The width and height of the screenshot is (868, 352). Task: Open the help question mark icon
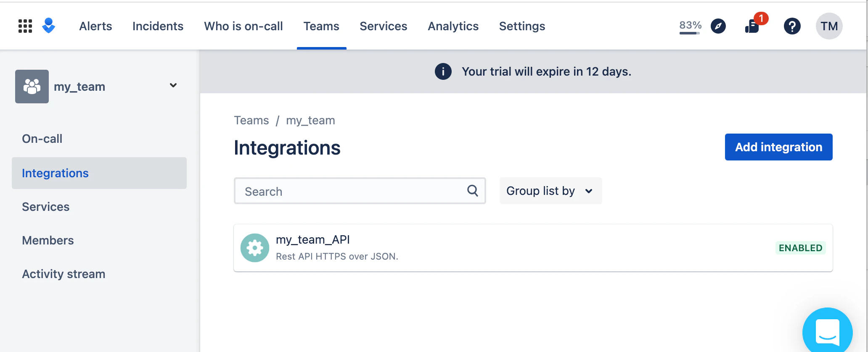[792, 26]
